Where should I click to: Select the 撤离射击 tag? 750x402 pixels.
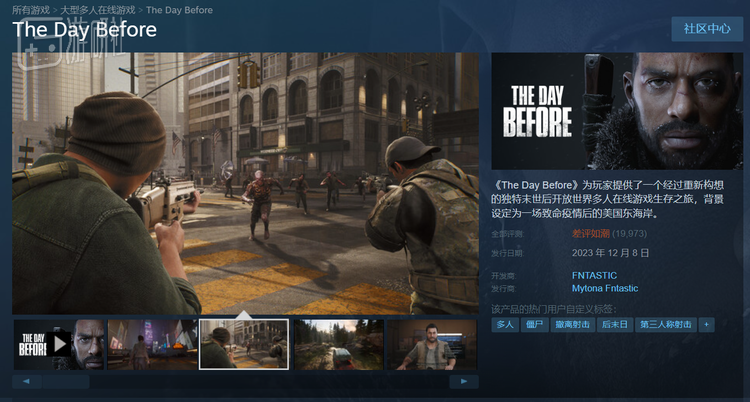click(574, 325)
